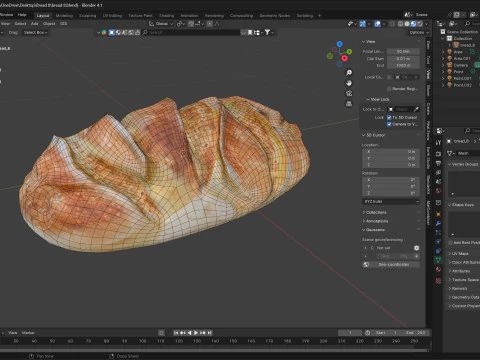Open the UV Editing workspace tab
This screenshot has width=480, height=360.
pyautogui.click(x=112, y=16)
